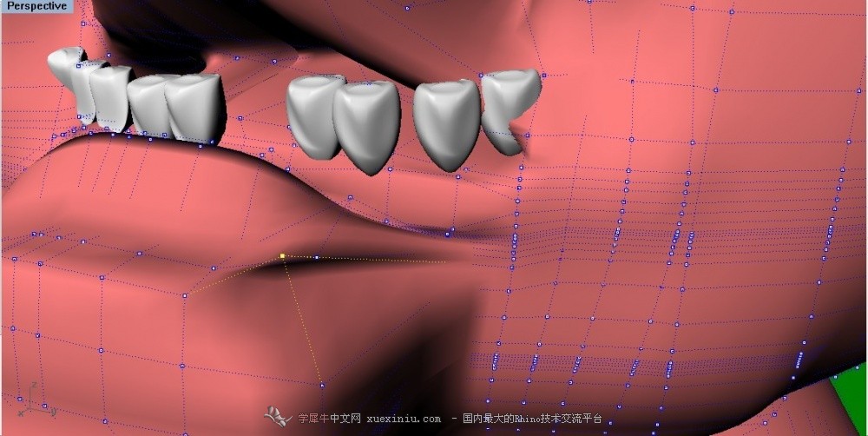Viewport: 868px width, 436px height.
Task: Select the second tooth from the left
Action: coord(89,91)
